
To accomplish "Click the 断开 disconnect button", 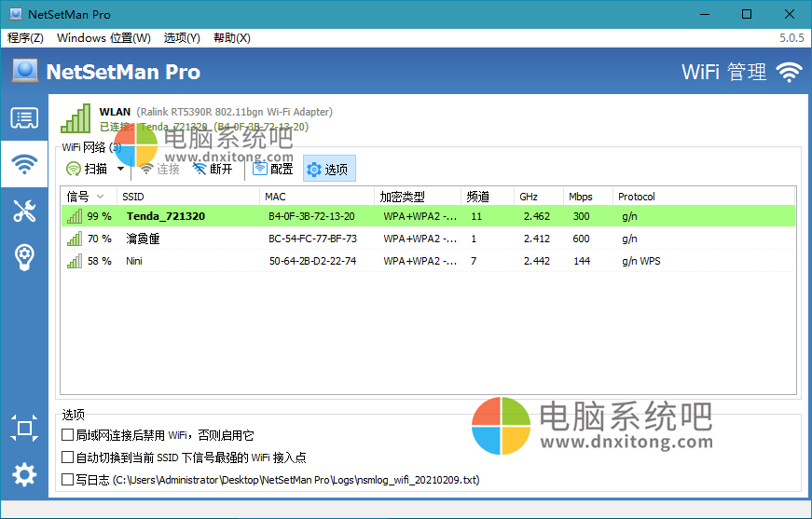I will click(x=213, y=169).
